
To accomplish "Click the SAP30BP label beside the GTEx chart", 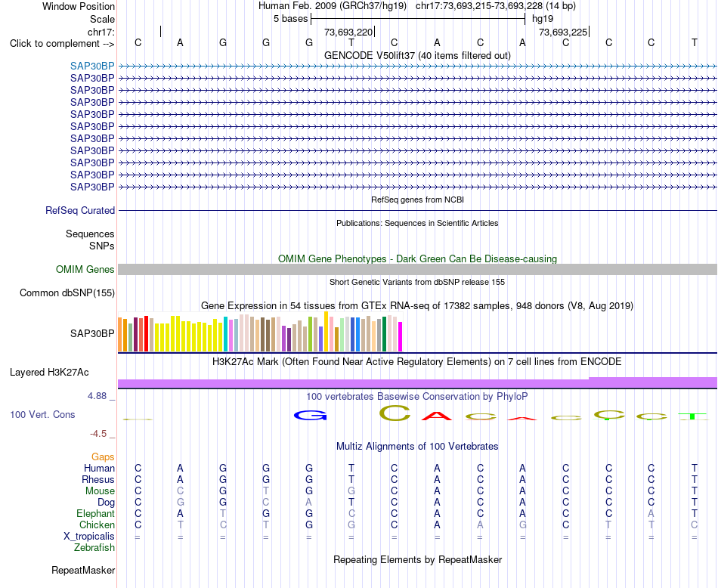I will (x=92, y=334).
